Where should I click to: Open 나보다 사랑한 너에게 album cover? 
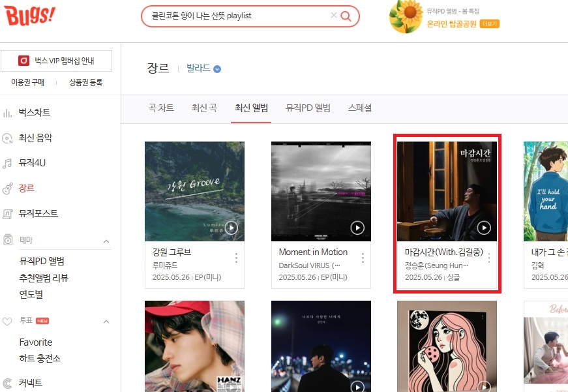click(321, 346)
